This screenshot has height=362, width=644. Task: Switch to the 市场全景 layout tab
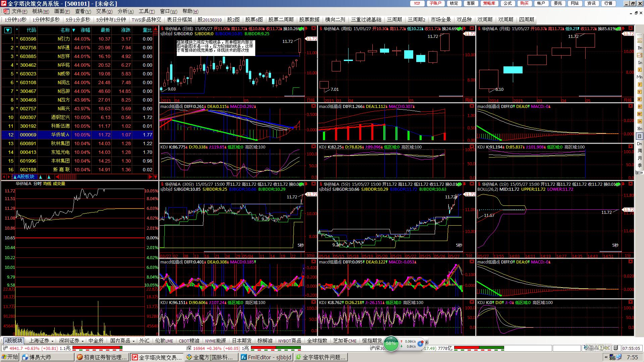[441, 20]
